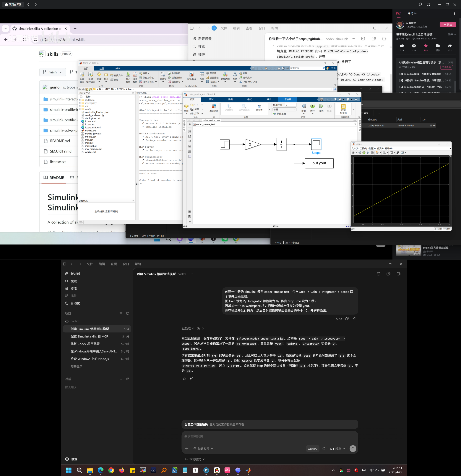Click the 关注 follow button
The width and height of the screenshot is (461, 476).
[x=448, y=25]
